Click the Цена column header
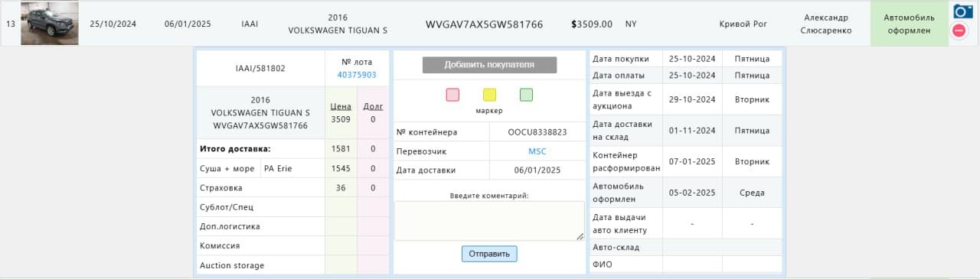The height and width of the screenshot is (279, 980). click(341, 106)
